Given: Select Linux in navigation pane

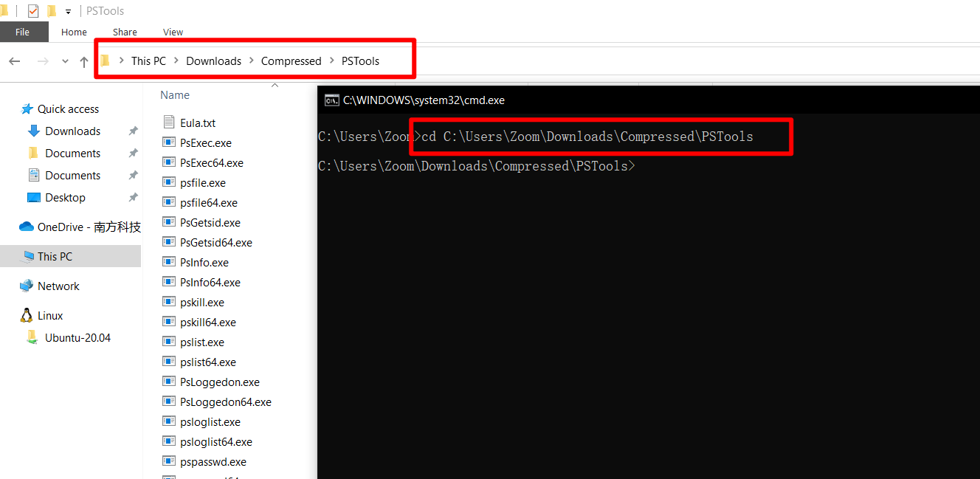Looking at the screenshot, I should 50,316.
